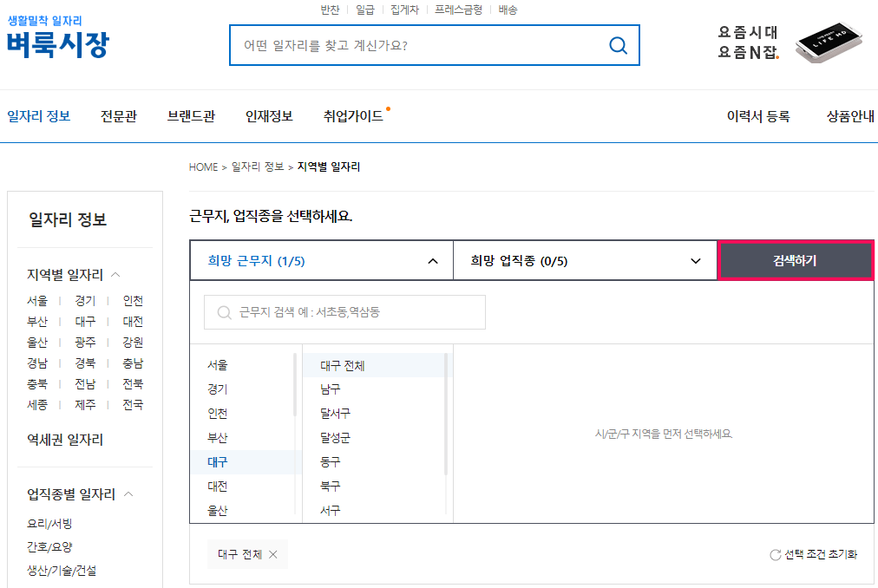Select 전북 in the sidebar region list

tap(133, 383)
